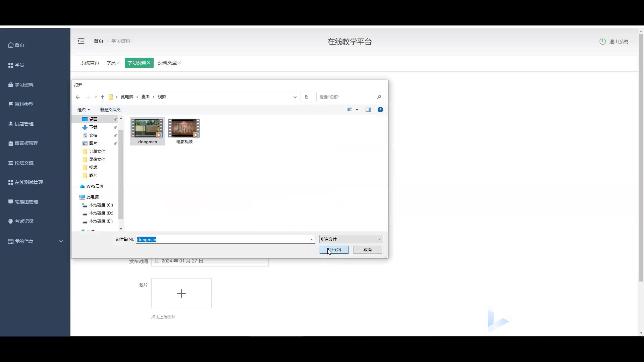Switch to 系统首页 tab

coord(90,63)
